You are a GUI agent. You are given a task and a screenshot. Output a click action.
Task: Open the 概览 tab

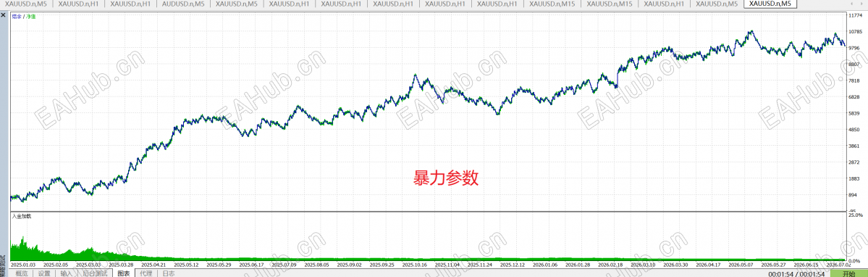(x=21, y=273)
